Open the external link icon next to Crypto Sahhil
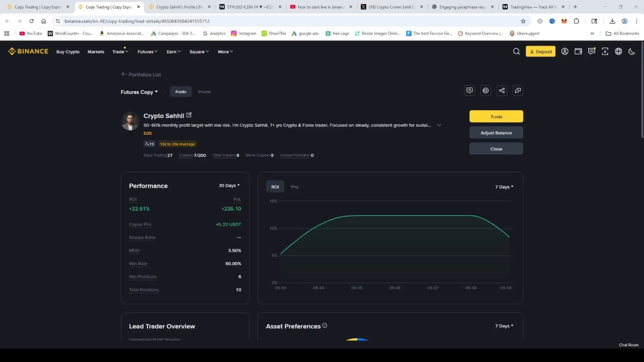 (189, 115)
